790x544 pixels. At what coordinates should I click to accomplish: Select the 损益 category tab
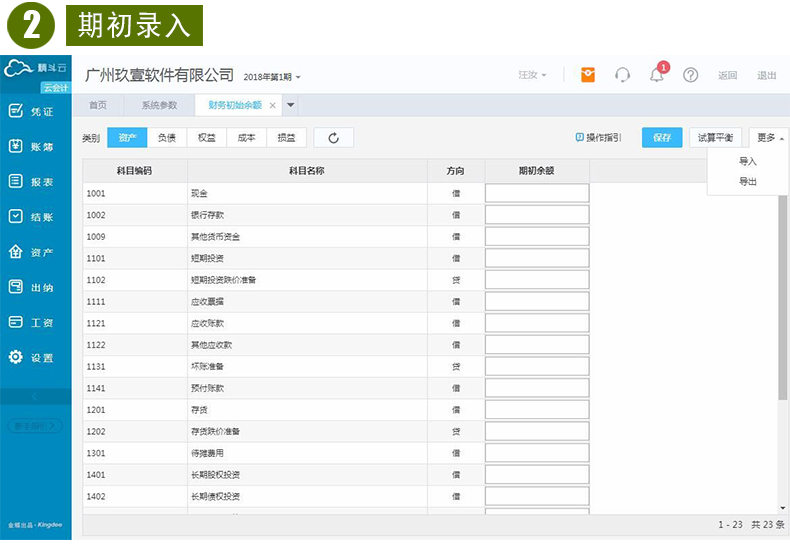[286, 138]
